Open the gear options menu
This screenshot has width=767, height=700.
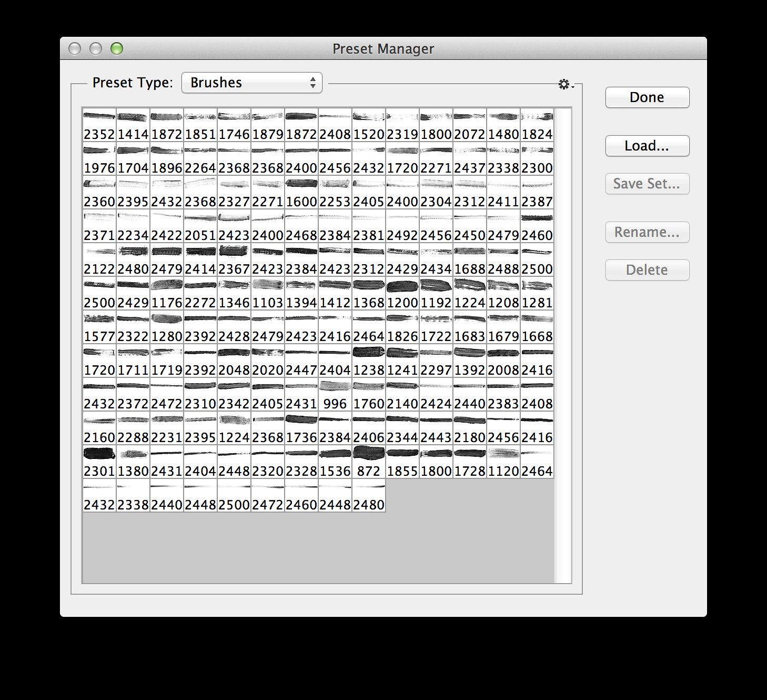coord(566,84)
